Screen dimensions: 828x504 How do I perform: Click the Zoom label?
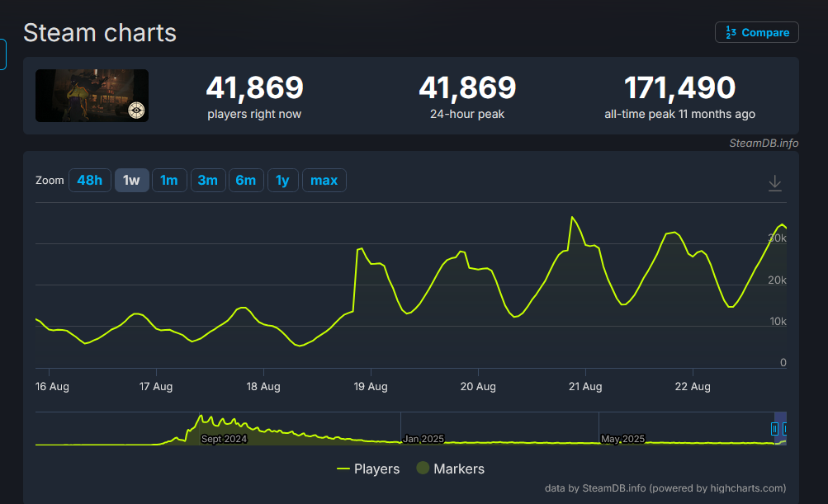(x=50, y=181)
